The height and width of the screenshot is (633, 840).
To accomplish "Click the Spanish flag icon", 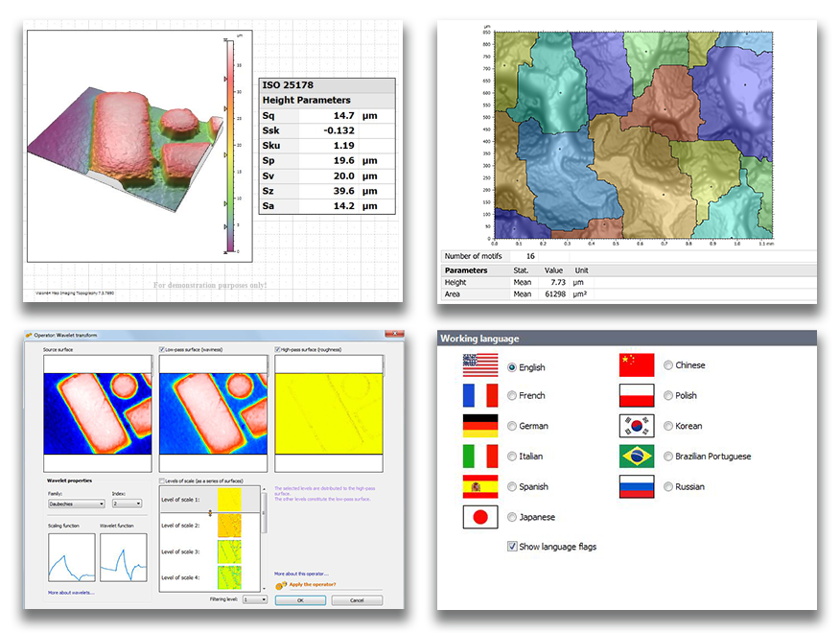I will coord(480,486).
